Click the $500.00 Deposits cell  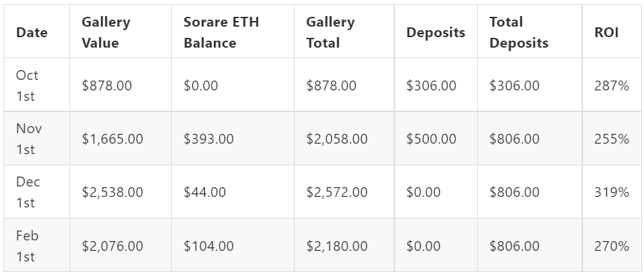(x=436, y=138)
